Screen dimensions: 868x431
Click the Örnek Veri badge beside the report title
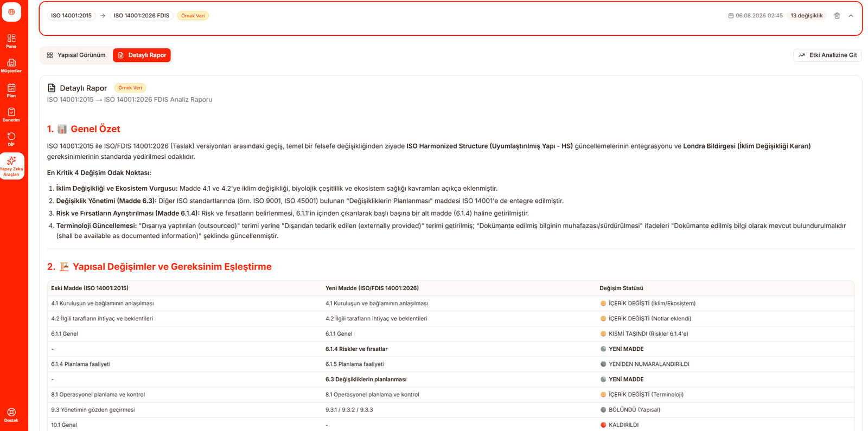click(x=130, y=88)
